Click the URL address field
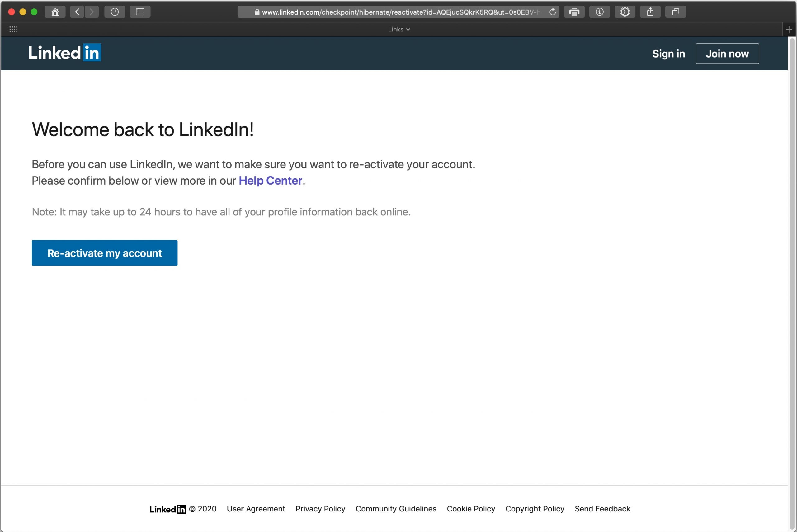The image size is (797, 532). 398,12
